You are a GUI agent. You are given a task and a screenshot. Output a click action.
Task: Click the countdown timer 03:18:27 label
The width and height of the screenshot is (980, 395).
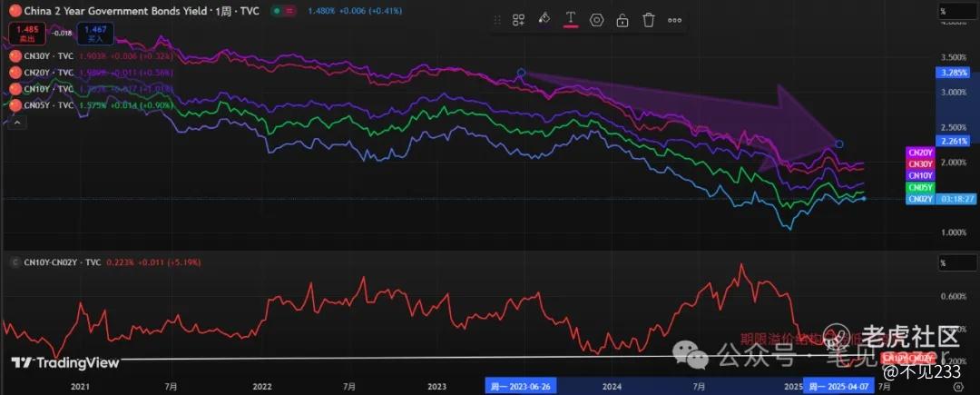click(x=959, y=199)
